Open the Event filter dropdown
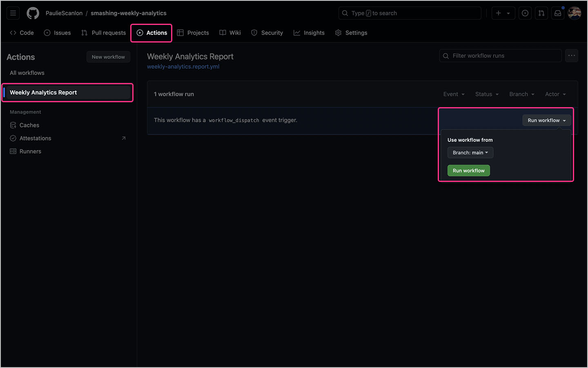This screenshot has width=588, height=368. pyautogui.click(x=454, y=94)
